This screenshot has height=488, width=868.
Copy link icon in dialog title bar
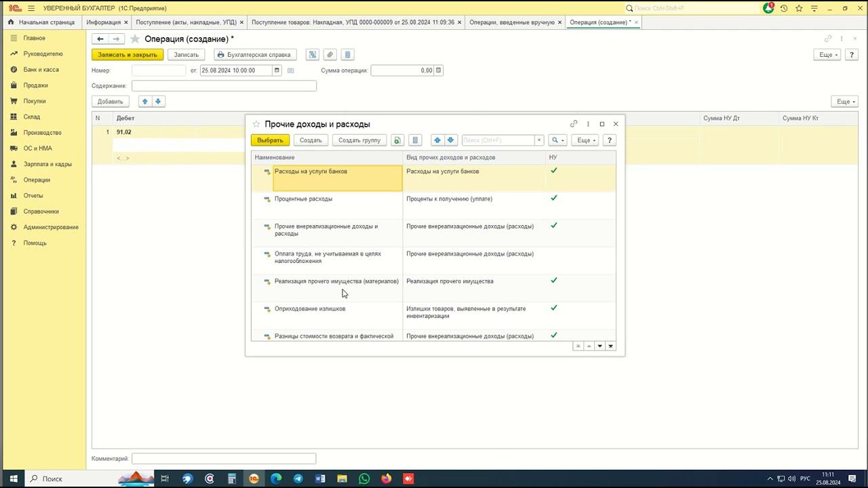tap(574, 124)
